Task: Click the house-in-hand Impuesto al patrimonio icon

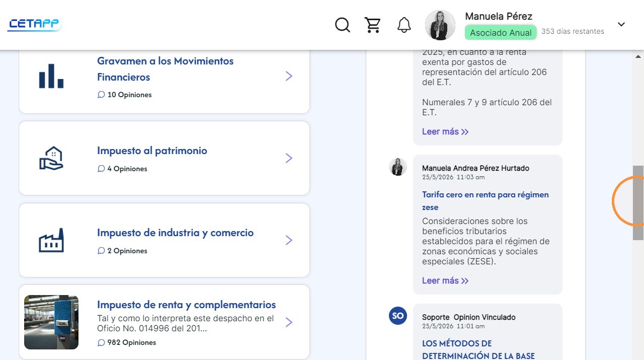Action: 51,158
